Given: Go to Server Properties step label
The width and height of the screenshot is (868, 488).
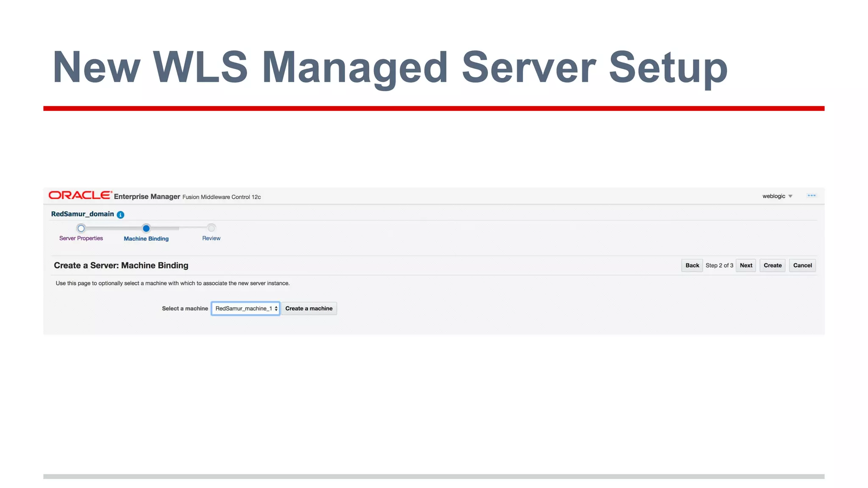Looking at the screenshot, I should point(81,238).
